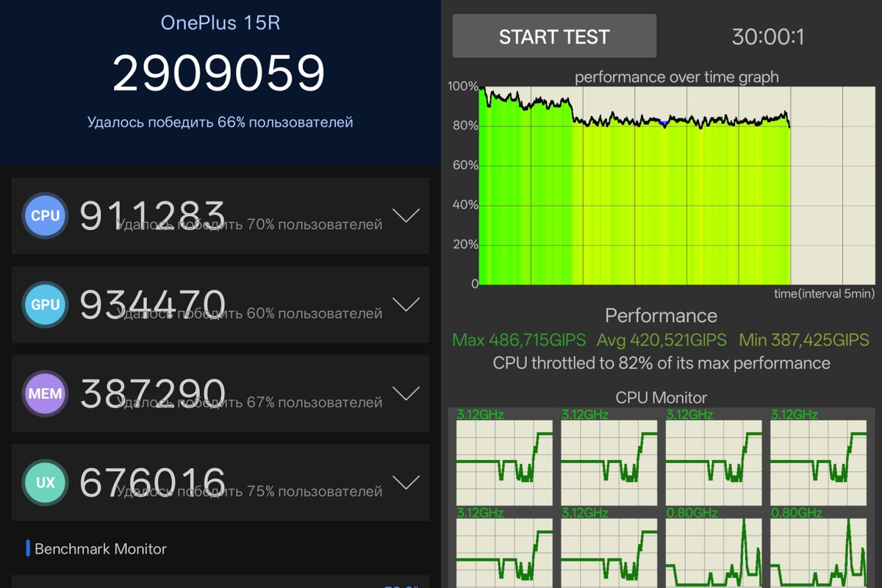This screenshot has width=882, height=588.
Task: Expand the UX score details chevron
Action: 406,482
